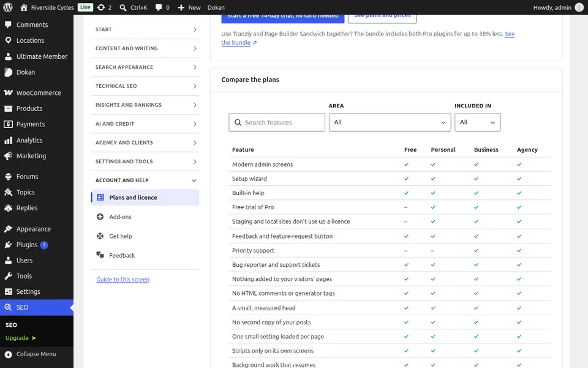Click the Appearance brush icon
The height and width of the screenshot is (368, 588).
tap(8, 229)
